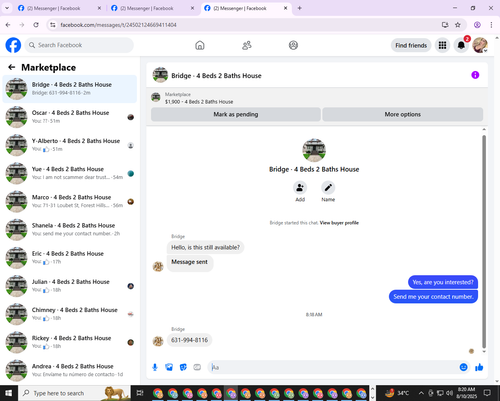Screen dimensions: 500x401
Task: Close the third Messenger browser tab
Action: click(285, 8)
